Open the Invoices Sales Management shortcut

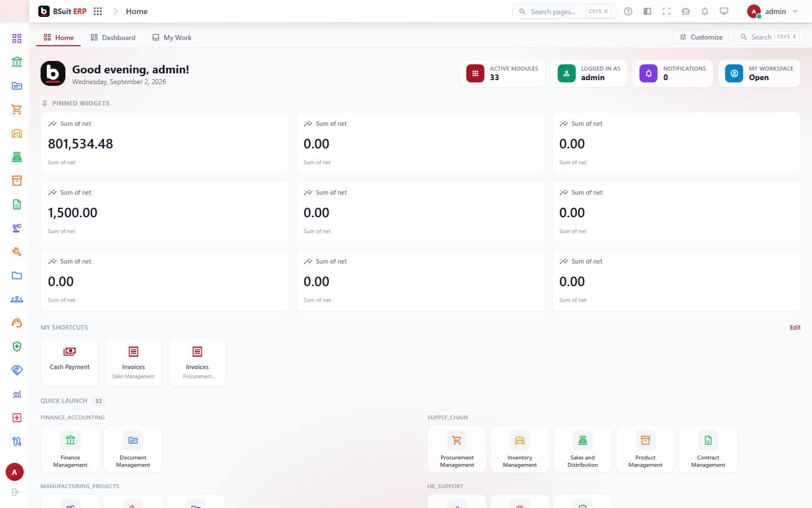pyautogui.click(x=134, y=362)
